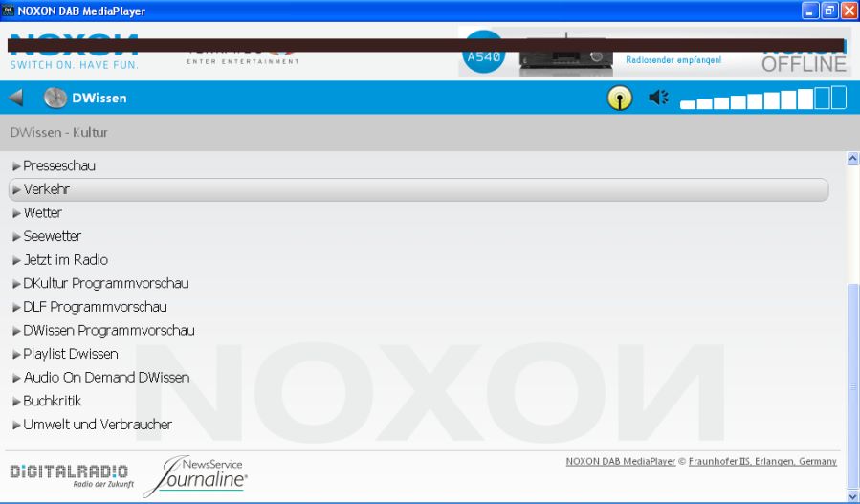Screen dimensions: 860x504
Task: Click the DWissen station disc icon
Action: [55, 98]
